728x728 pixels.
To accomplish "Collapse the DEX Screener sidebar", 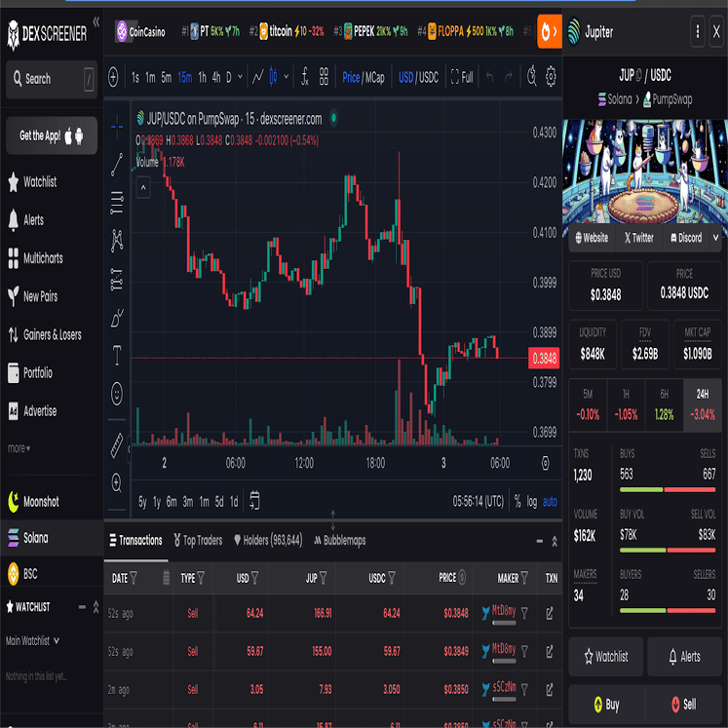I will point(96,21).
